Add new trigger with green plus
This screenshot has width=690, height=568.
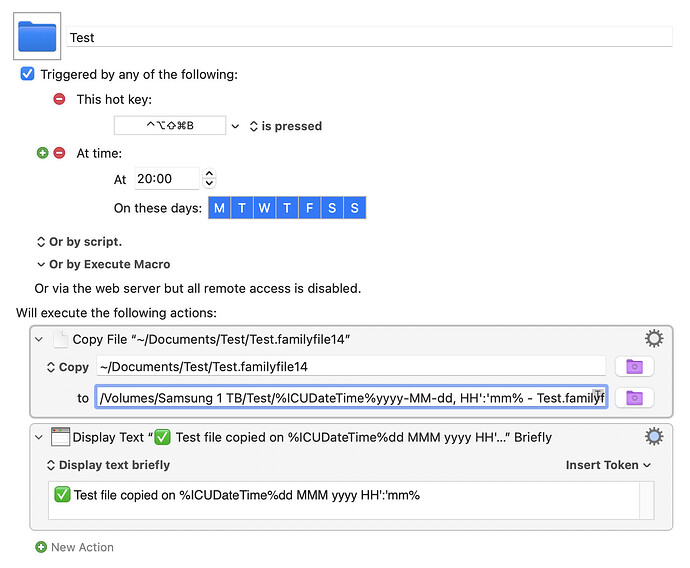tap(42, 153)
